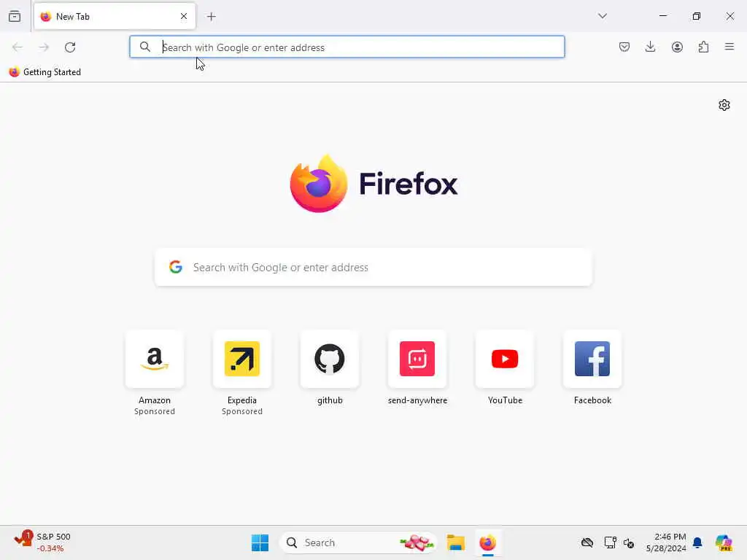Close the New Tab tab

point(183,16)
